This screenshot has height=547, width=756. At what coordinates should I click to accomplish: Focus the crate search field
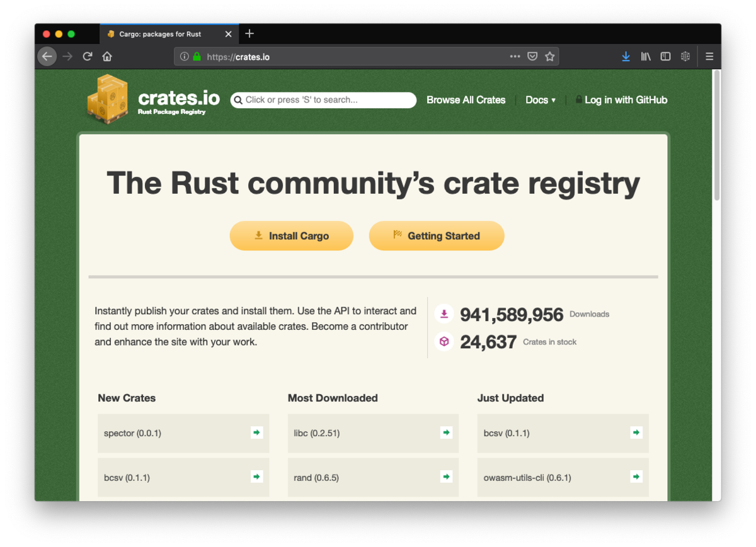(x=323, y=100)
